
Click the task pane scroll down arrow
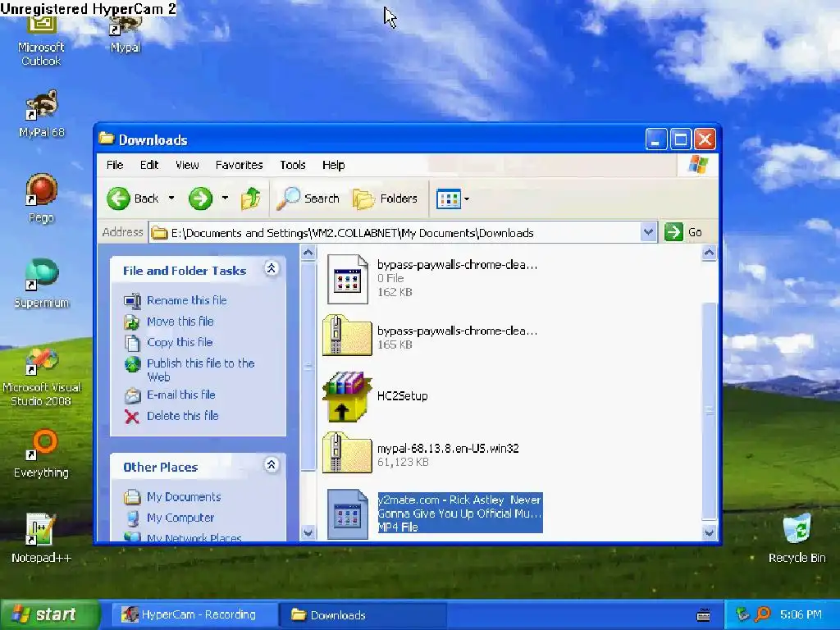pos(308,532)
